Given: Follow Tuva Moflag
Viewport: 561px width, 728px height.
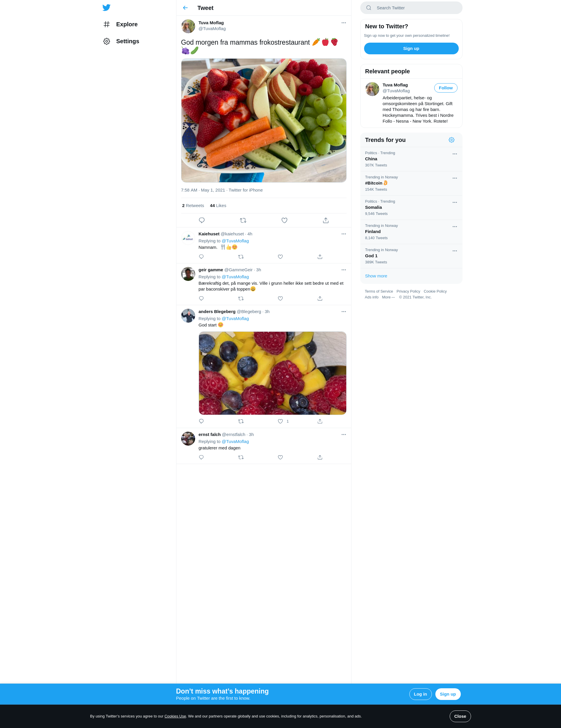Looking at the screenshot, I should [x=446, y=88].
